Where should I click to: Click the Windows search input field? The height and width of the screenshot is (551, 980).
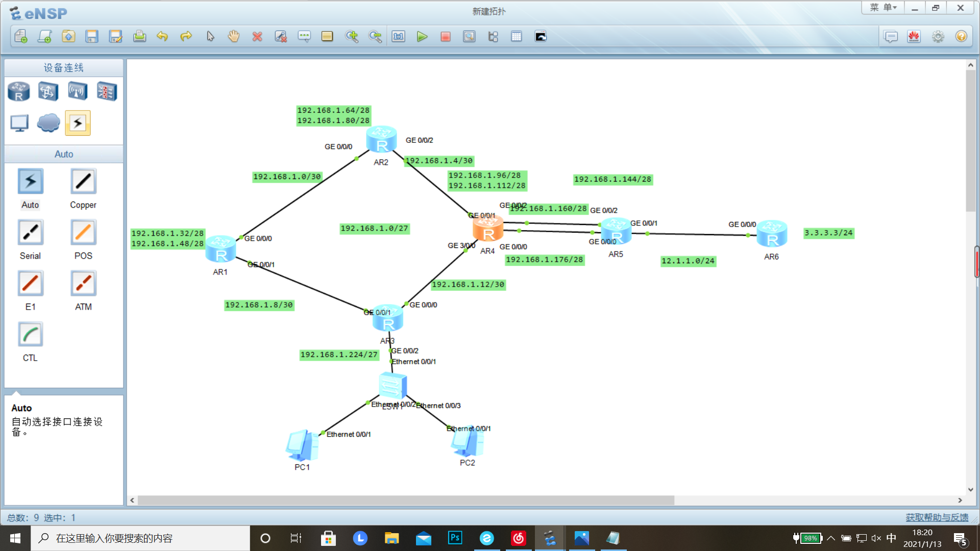coord(140,538)
